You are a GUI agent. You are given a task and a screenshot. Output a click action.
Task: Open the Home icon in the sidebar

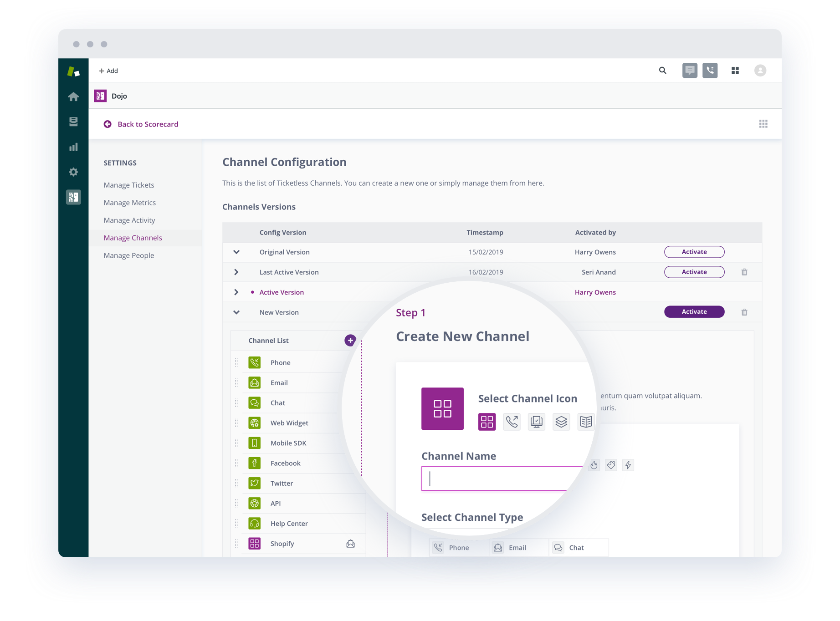[x=73, y=97]
